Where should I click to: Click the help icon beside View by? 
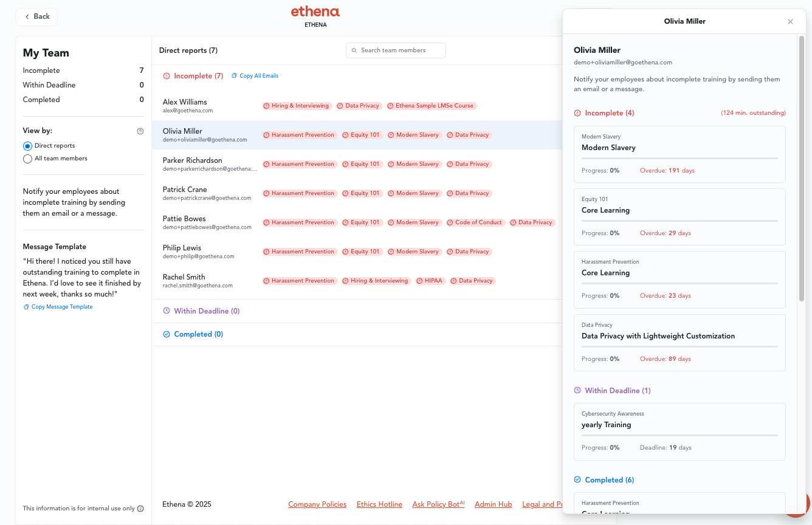140,131
